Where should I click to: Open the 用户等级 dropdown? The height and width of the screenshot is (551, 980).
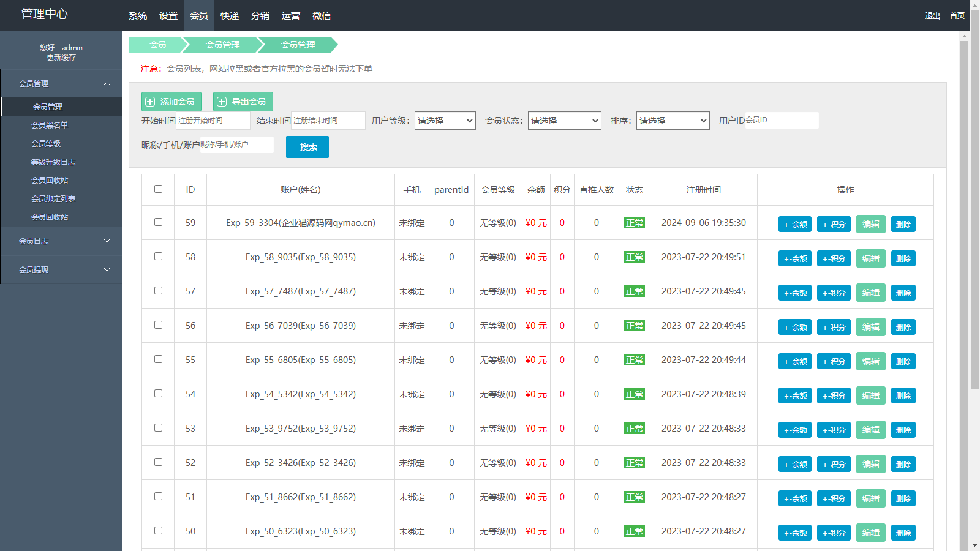pyautogui.click(x=445, y=121)
